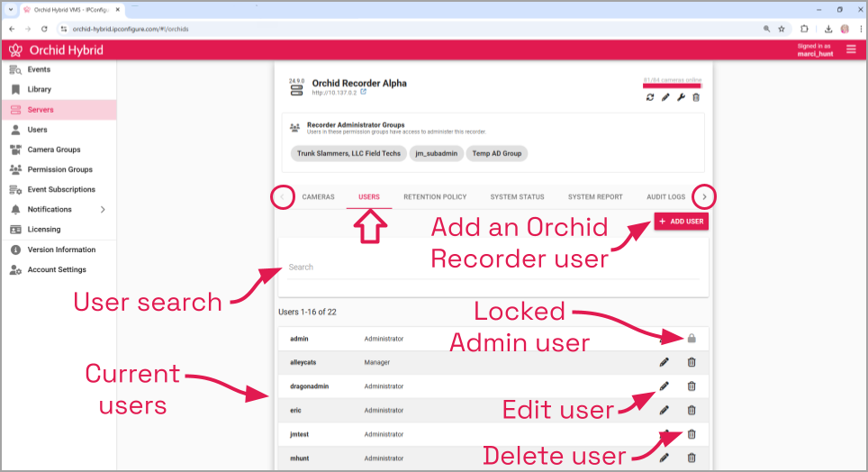Click the Manager role text
The height and width of the screenshot is (472, 868).
377,362
